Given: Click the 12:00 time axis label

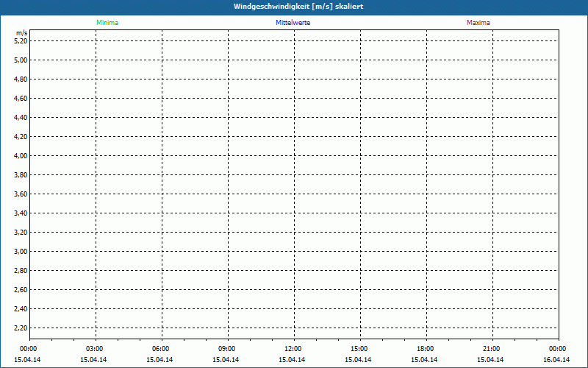Looking at the screenshot, I should 293,349.
